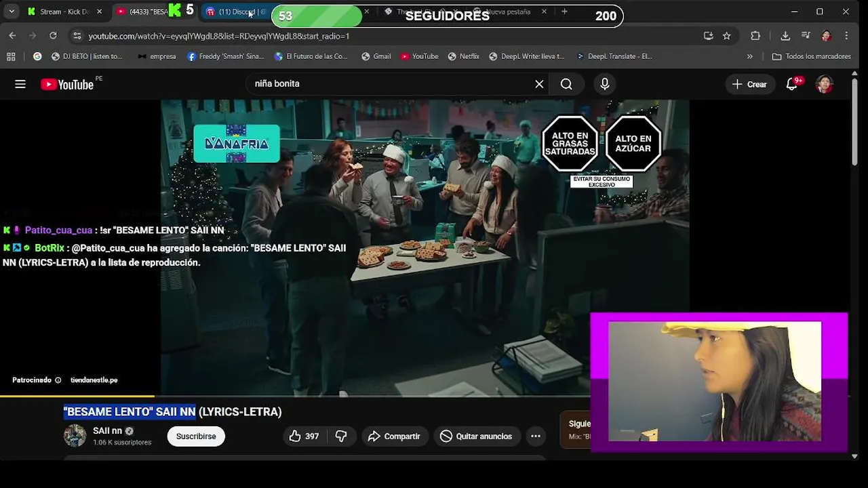This screenshot has height=488, width=868.
Task: Switch to the (11) Discord tab
Action: pyautogui.click(x=236, y=12)
